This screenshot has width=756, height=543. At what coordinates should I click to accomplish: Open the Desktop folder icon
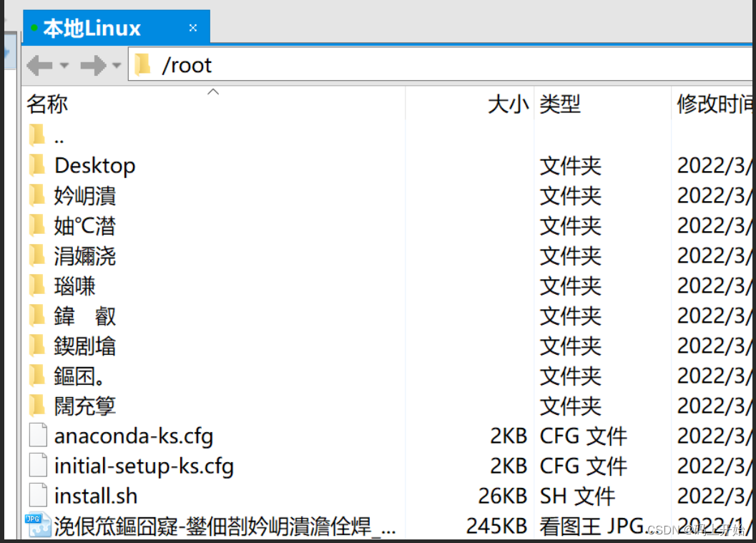click(x=37, y=165)
